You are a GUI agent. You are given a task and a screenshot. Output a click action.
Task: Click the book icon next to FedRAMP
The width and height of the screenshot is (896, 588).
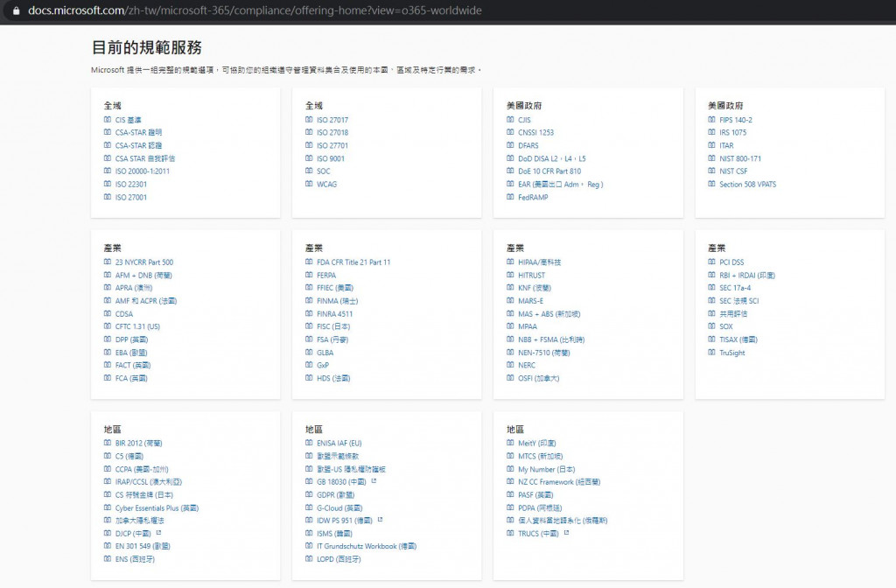click(510, 197)
